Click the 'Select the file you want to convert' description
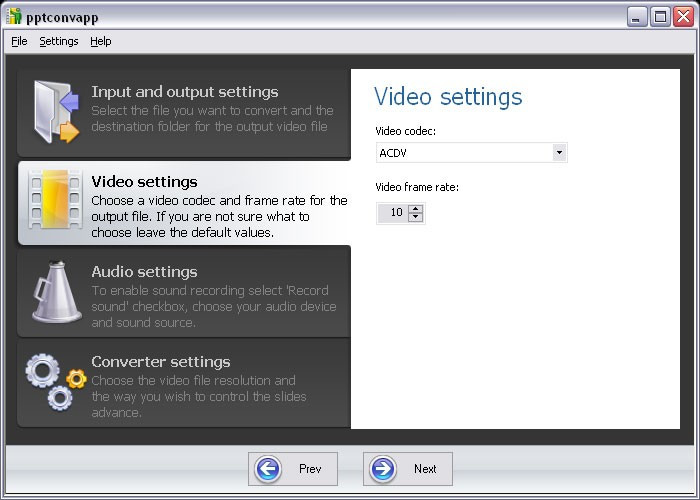The width and height of the screenshot is (700, 500). [x=212, y=118]
